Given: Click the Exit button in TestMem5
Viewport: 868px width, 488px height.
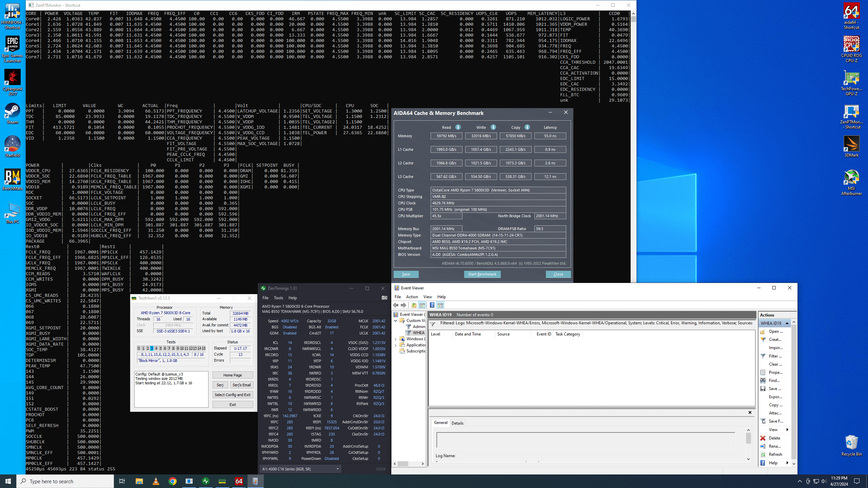Looking at the screenshot, I should [x=233, y=405].
